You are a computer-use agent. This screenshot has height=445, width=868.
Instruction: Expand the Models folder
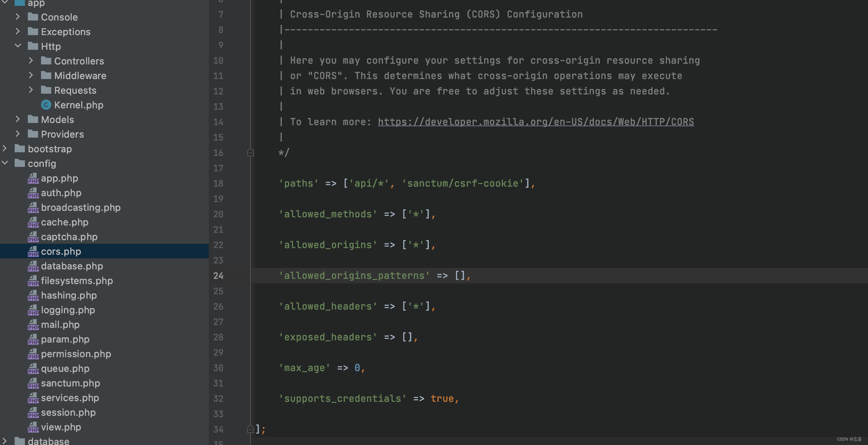coord(18,119)
